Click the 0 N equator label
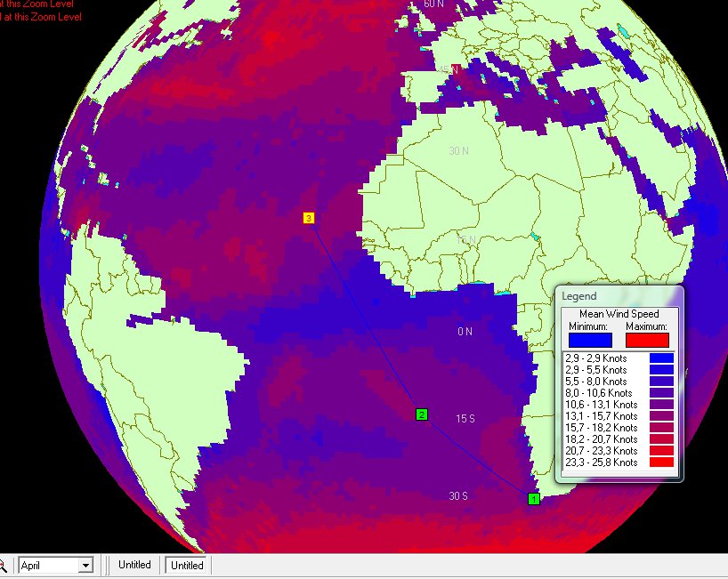This screenshot has width=728, height=579. (465, 331)
